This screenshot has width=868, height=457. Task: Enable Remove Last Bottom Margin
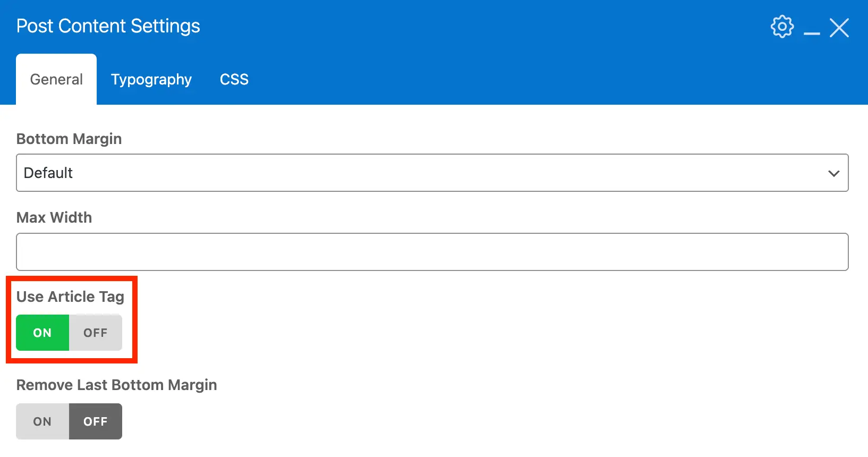[42, 421]
